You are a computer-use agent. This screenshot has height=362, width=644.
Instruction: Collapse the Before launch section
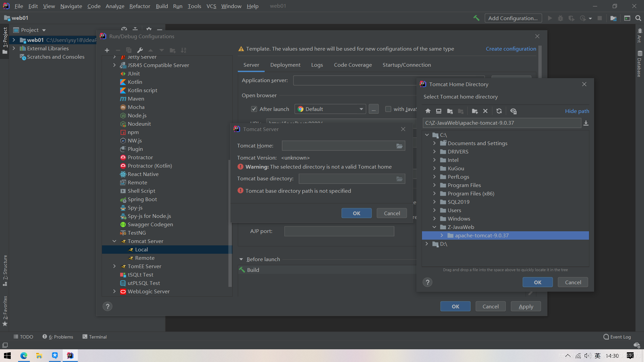(241, 259)
